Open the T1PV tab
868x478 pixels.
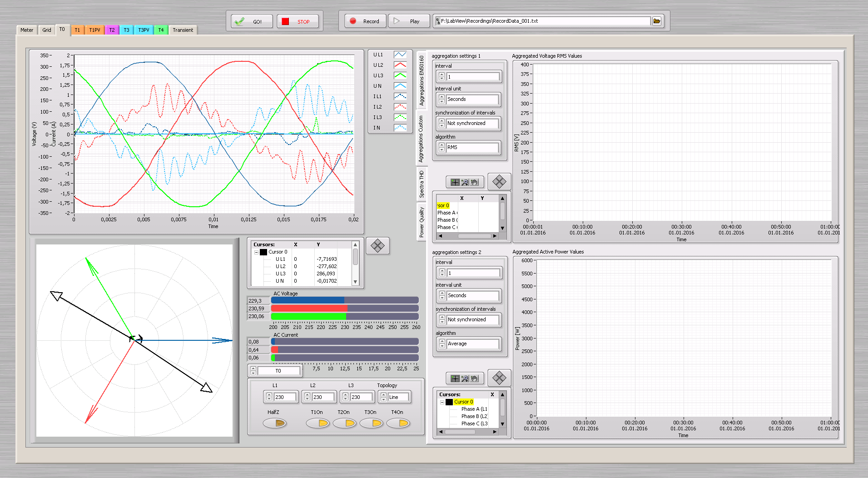[x=94, y=30]
